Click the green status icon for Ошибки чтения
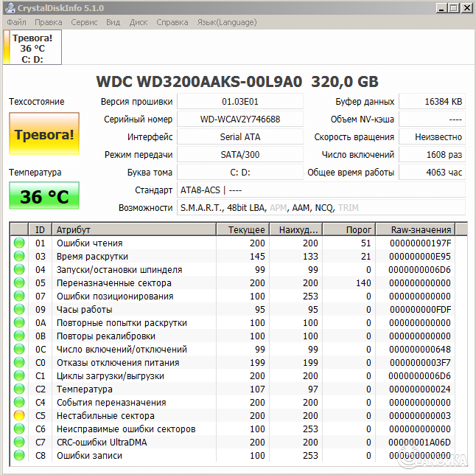This screenshot has width=476, height=475. tap(19, 243)
